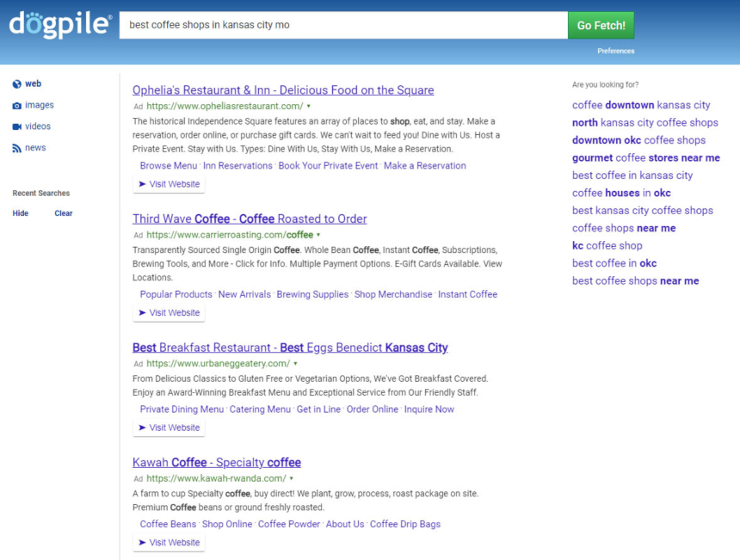Open Third Wave Coffee result title
The image size is (740, 560).
click(x=250, y=218)
